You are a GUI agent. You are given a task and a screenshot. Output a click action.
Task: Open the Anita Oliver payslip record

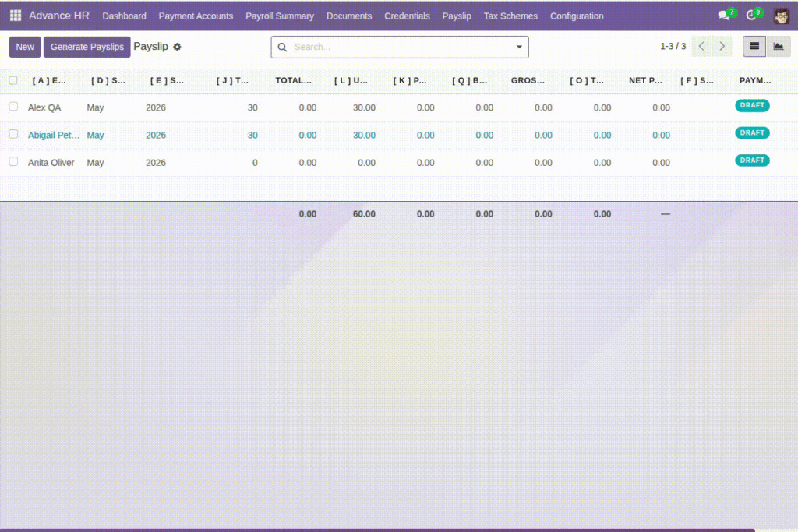51,162
